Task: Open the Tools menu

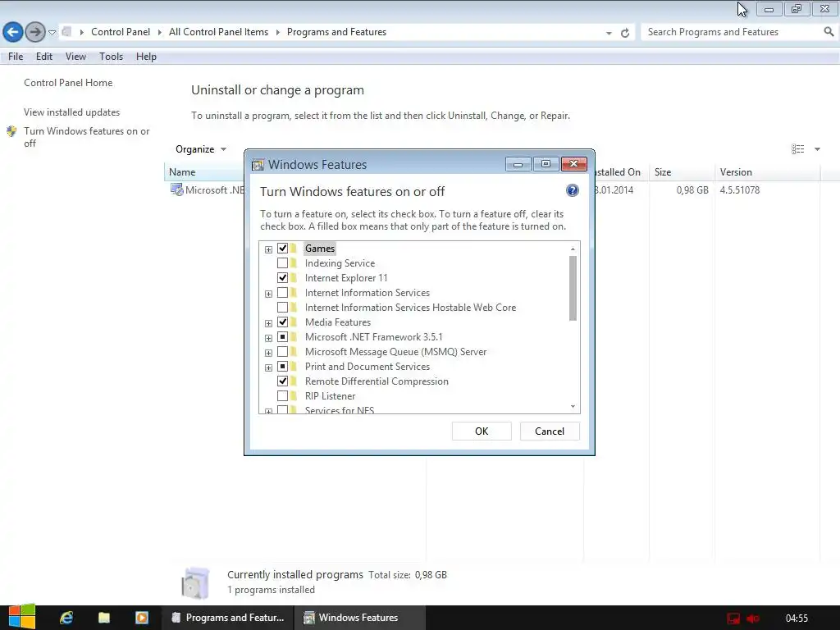Action: (111, 57)
